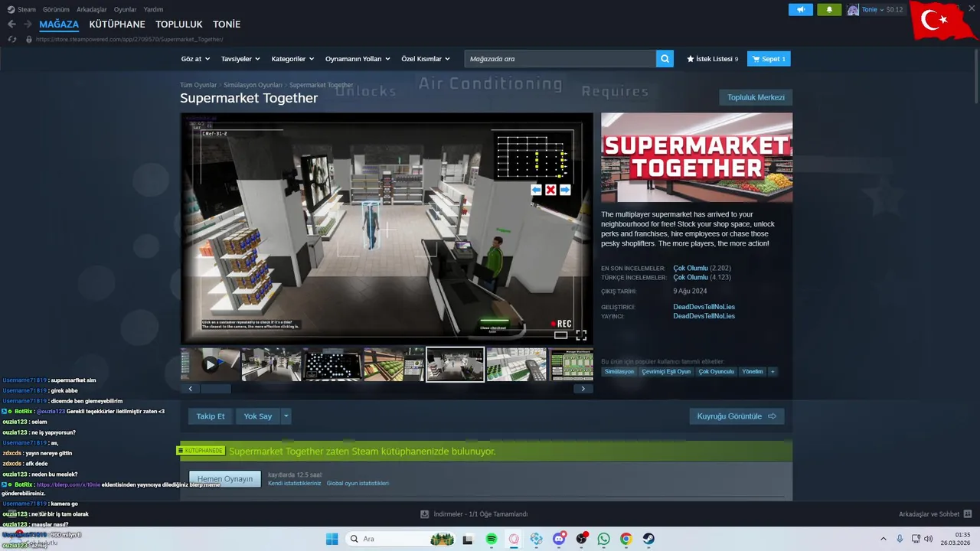The image size is (980, 551).
Task: Click Kuyruğu Görüntüle button
Action: [737, 416]
